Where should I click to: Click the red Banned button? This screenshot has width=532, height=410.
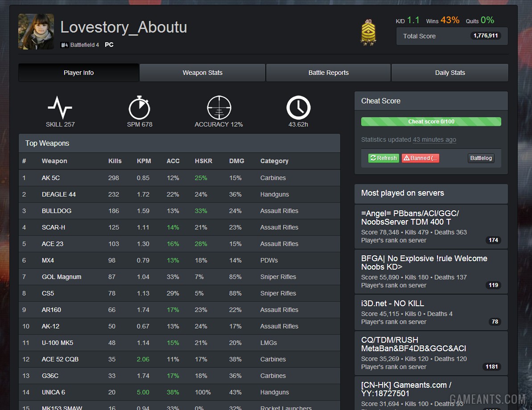pyautogui.click(x=421, y=158)
